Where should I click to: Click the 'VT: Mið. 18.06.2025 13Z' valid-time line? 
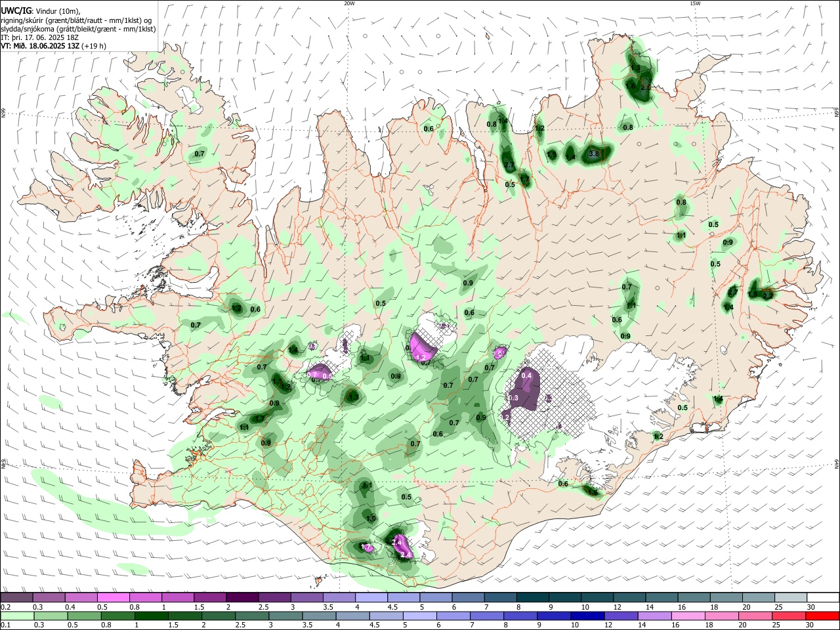pos(41,46)
